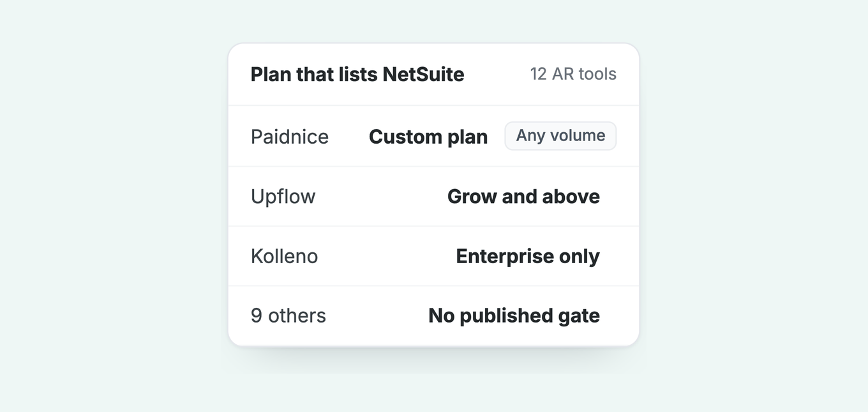The height and width of the screenshot is (412, 868).
Task: Click the 'Grow and above' value
Action: [523, 196]
